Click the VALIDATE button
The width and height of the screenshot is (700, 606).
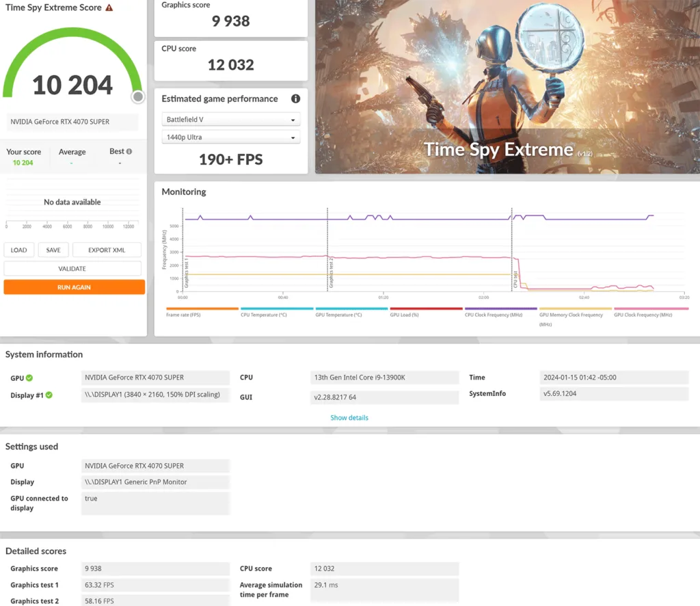point(72,268)
